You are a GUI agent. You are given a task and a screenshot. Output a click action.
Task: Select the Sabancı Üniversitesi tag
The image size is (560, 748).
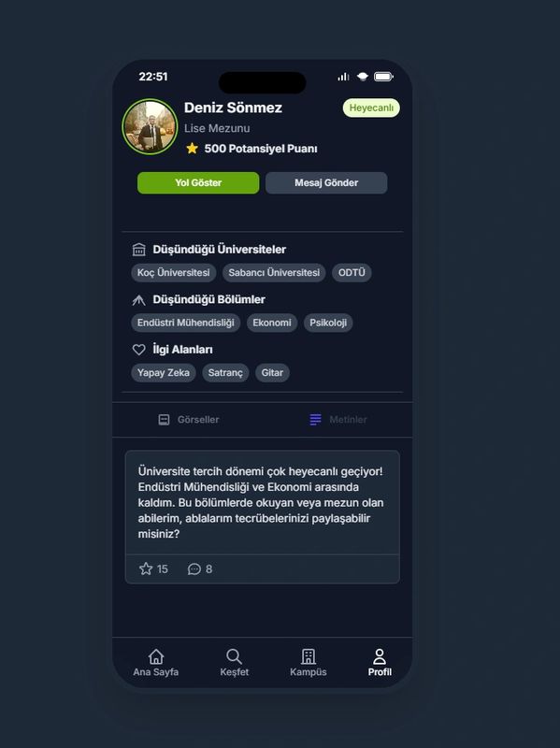point(274,272)
